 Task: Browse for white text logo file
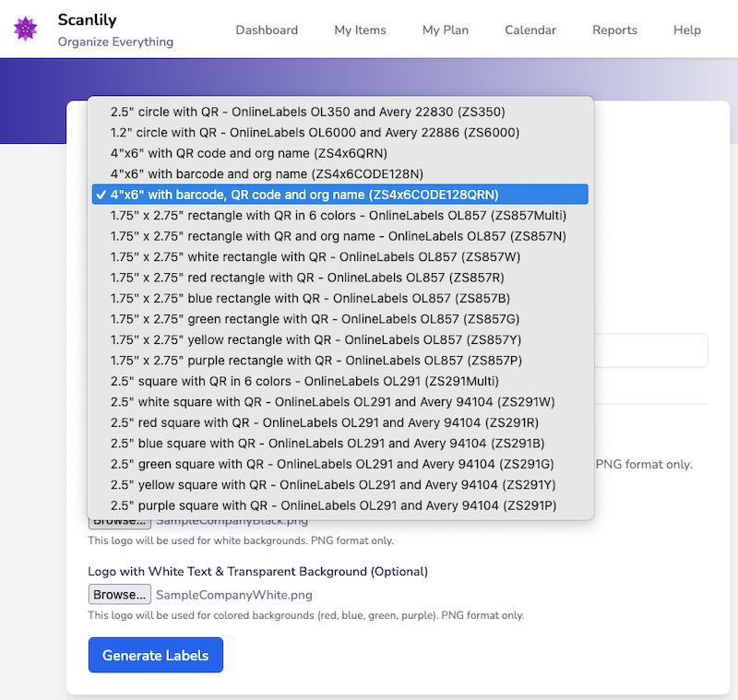119,595
